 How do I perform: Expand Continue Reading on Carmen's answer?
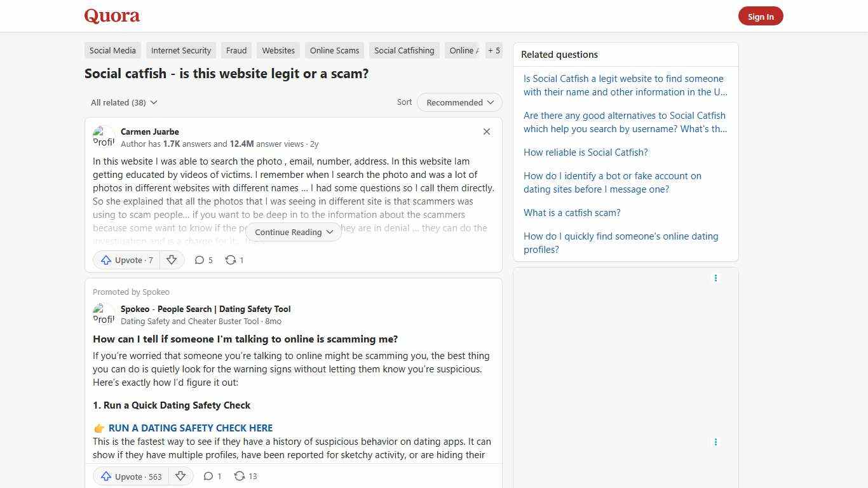pos(293,232)
